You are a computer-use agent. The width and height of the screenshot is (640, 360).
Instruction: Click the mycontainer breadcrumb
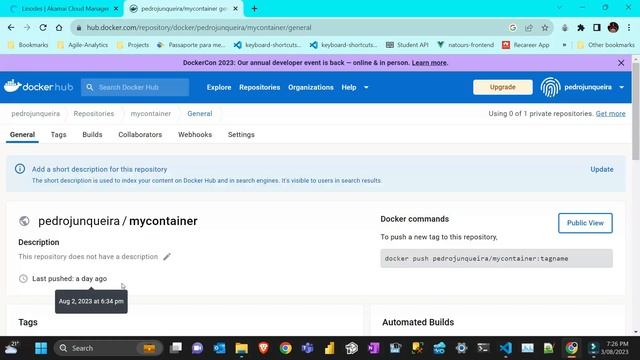coord(151,113)
